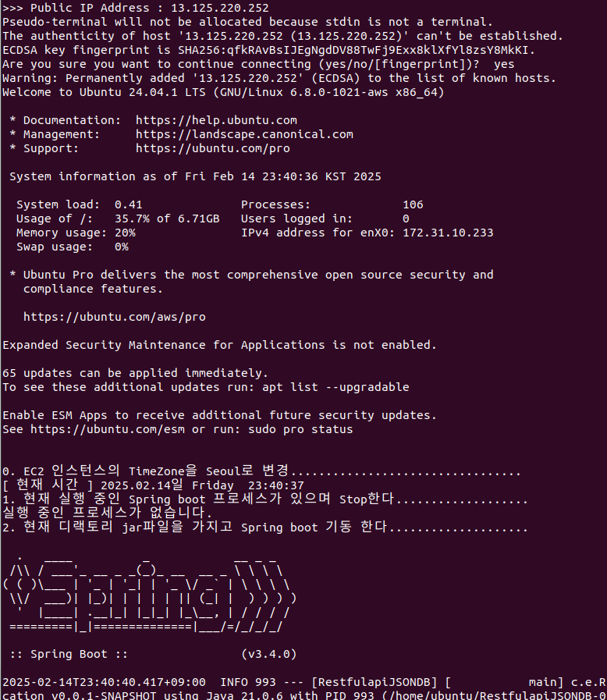Click the 'Expanded Security Maintenance' line

[x=219, y=345]
